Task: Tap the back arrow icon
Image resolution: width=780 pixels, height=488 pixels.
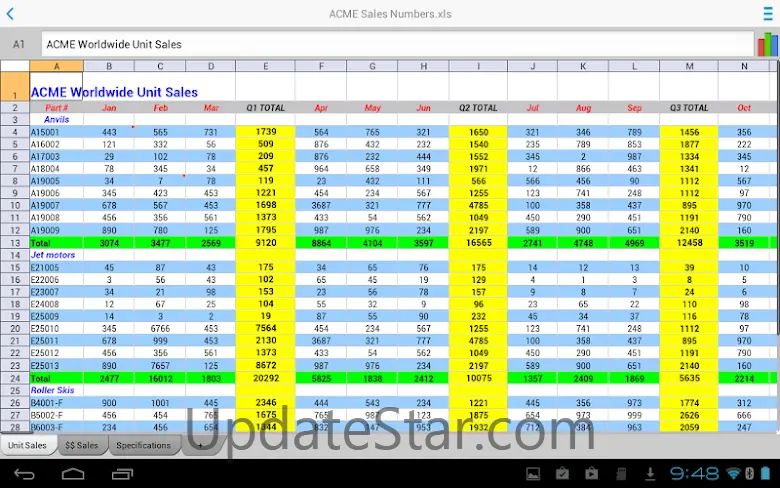Action: pos(10,13)
